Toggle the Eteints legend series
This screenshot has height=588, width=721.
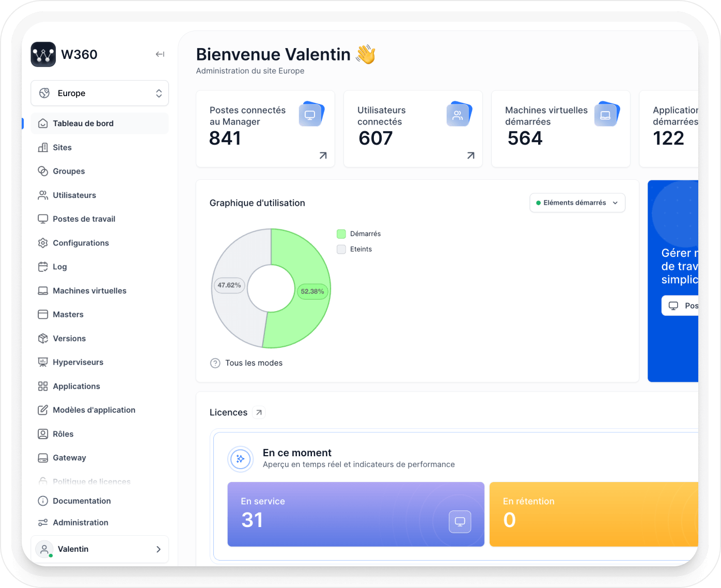coord(354,250)
